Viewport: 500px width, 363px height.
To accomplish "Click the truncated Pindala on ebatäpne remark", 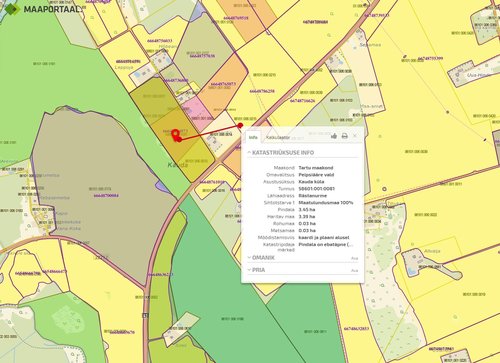I will tap(325, 244).
